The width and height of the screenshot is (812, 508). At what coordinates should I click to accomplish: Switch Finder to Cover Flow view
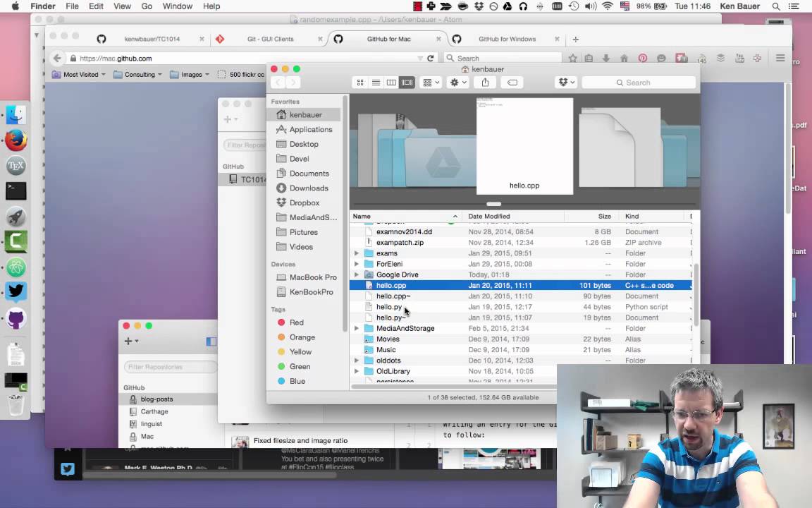(x=407, y=83)
